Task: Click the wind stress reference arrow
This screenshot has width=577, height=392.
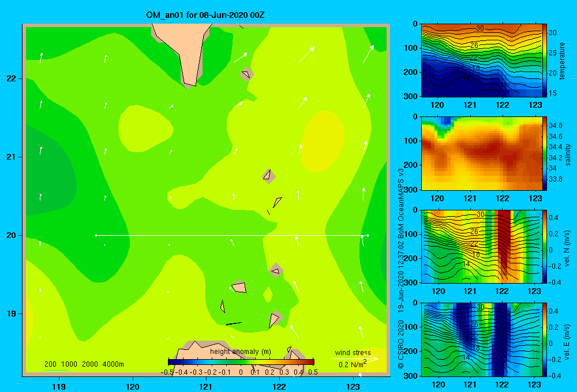Action: point(354,359)
